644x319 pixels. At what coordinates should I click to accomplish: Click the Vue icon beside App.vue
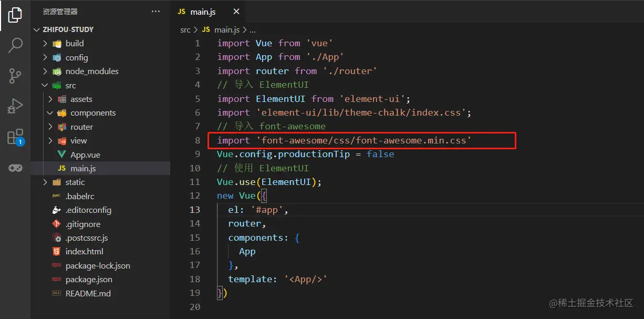[x=61, y=155]
